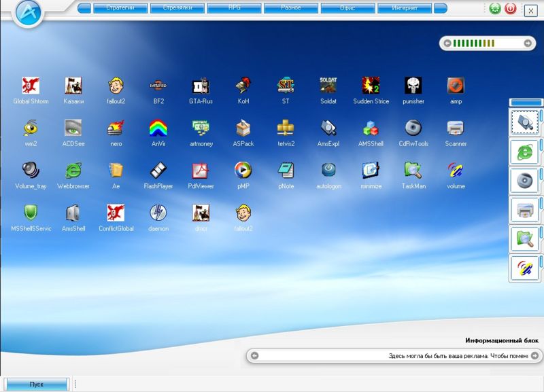Open the Ae folder icon

click(116, 171)
